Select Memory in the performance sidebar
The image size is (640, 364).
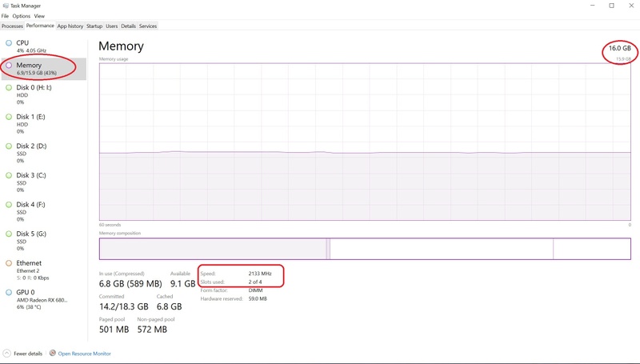[x=43, y=69]
